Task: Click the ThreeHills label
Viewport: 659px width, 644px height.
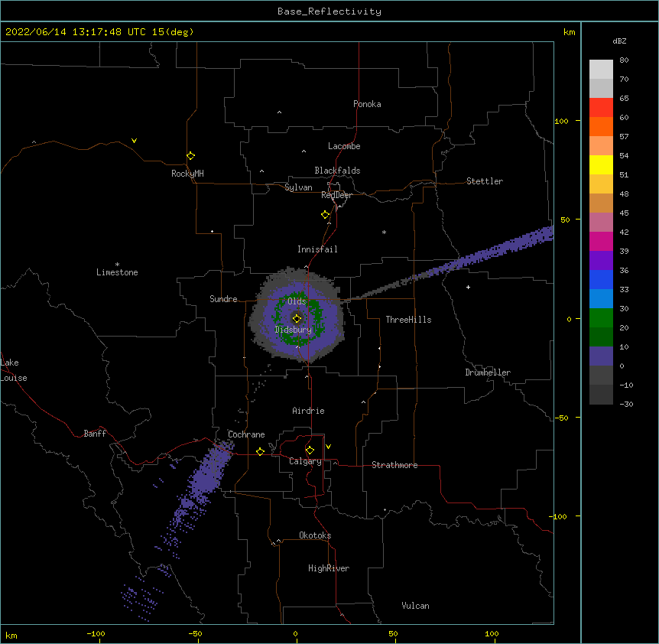Action: click(x=408, y=320)
